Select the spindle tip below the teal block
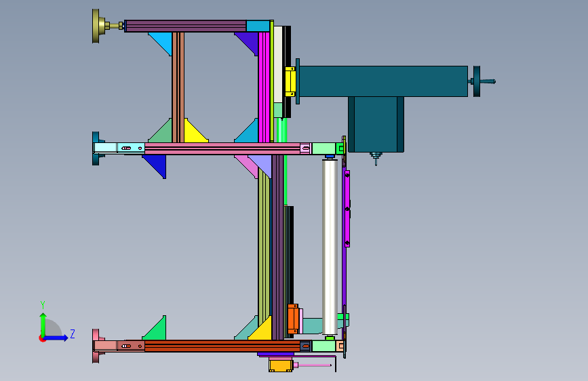Screen dimensions: 588x381 tap(376, 158)
